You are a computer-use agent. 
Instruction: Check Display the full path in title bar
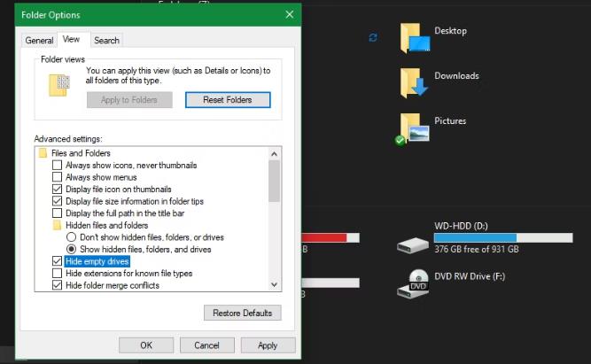[x=57, y=213]
